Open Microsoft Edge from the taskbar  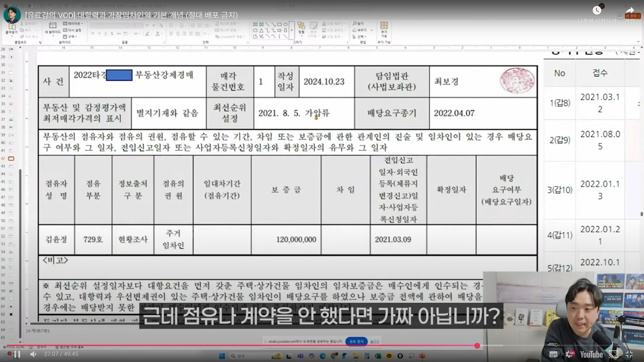(x=323, y=356)
